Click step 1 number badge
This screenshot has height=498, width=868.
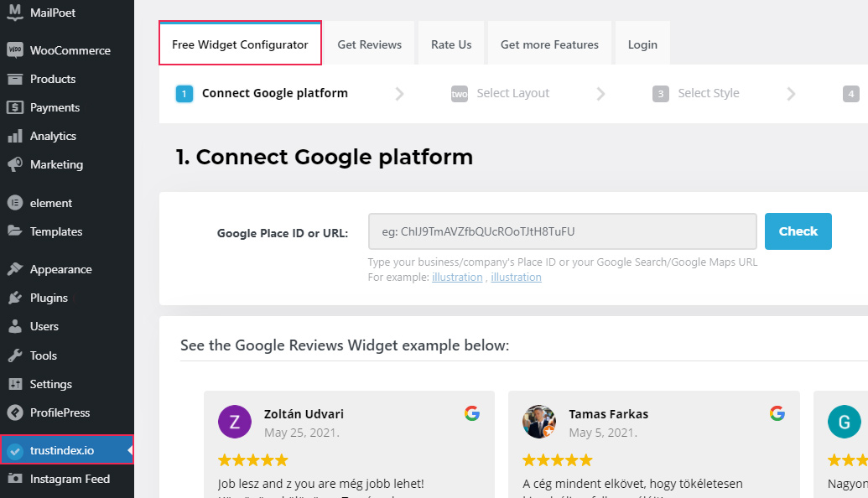185,94
